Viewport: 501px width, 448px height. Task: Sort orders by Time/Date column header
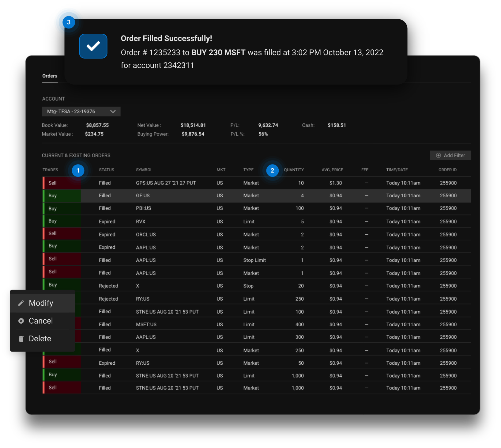[x=397, y=170]
